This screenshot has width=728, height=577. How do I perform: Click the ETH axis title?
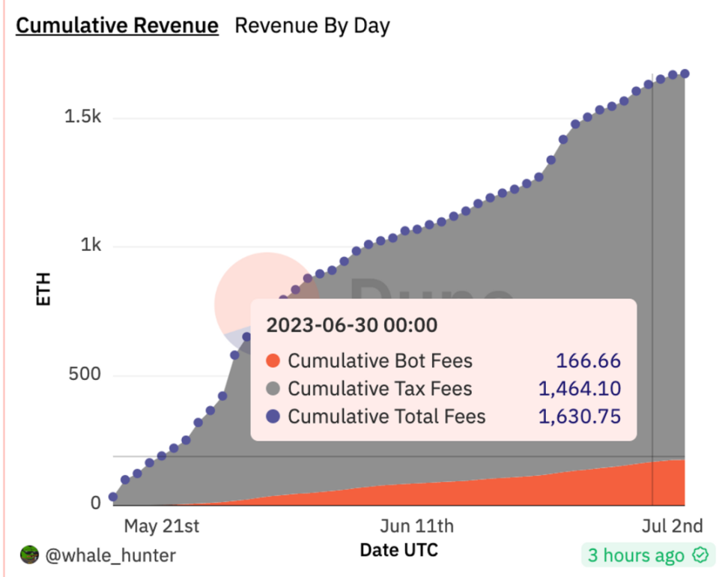(x=43, y=289)
